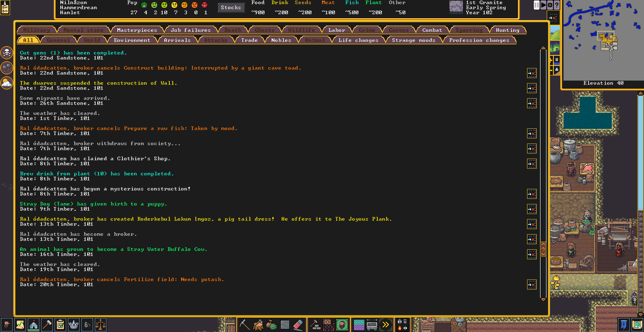Select the smooth stone tool
This screenshot has height=332, width=644.
tap(285, 325)
